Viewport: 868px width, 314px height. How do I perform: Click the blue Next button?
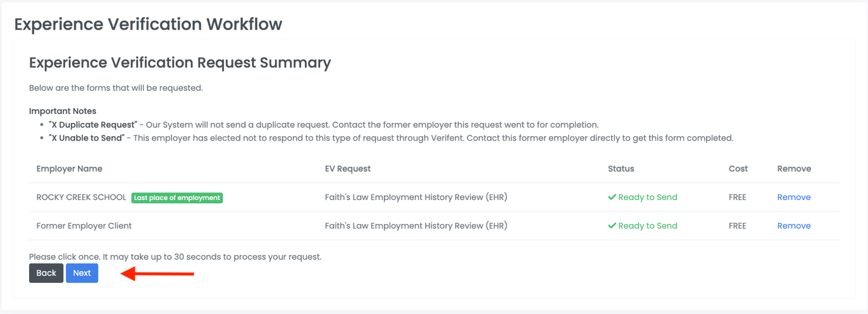pos(82,273)
